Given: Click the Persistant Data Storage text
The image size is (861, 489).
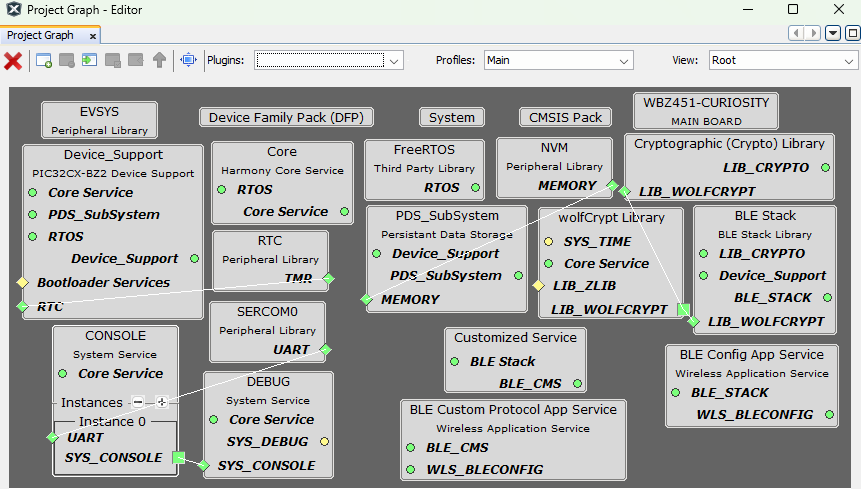Looking at the screenshot, I should [447, 234].
